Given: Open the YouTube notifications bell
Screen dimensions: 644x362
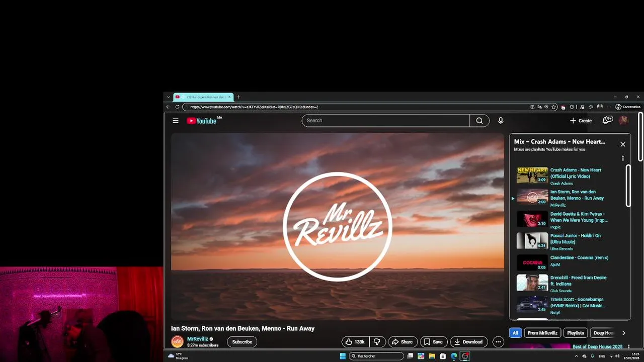Looking at the screenshot, I should coord(607,120).
